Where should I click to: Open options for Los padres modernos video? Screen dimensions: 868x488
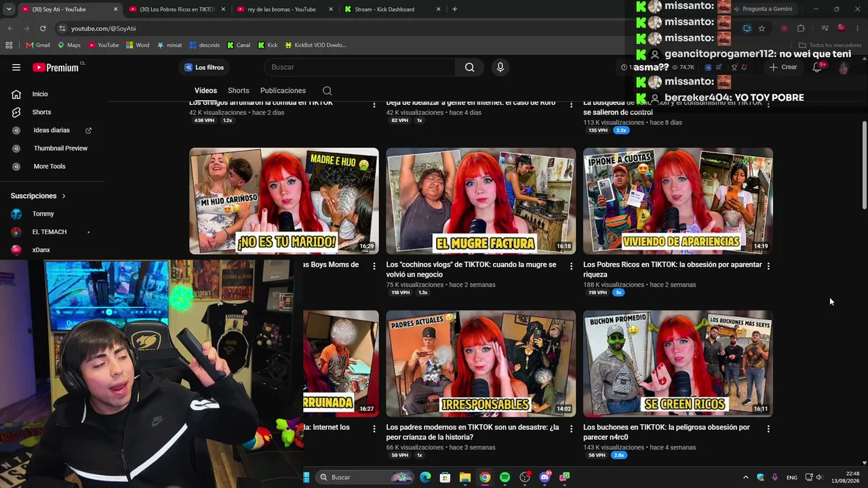[571, 429]
